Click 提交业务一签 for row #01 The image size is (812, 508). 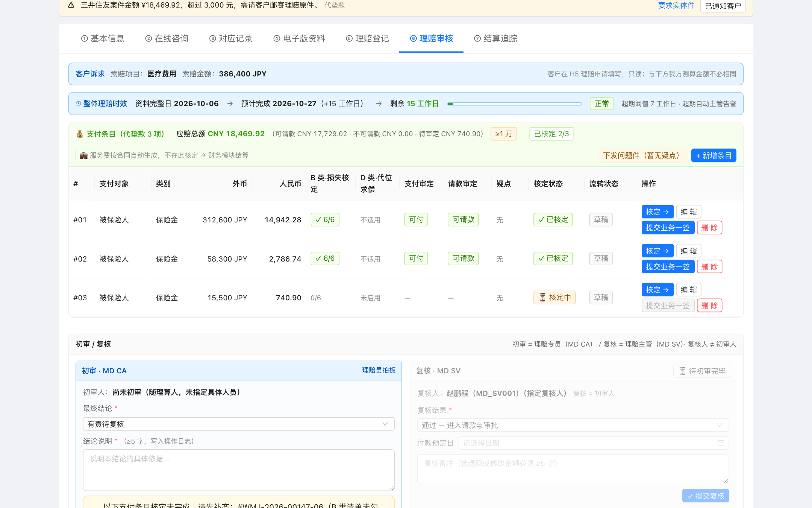click(x=668, y=228)
